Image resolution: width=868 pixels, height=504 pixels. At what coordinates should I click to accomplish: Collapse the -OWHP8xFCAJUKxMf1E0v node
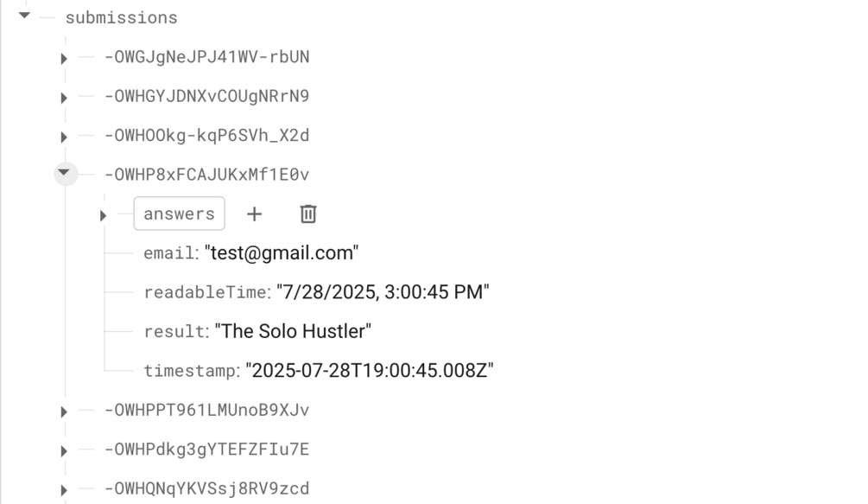[64, 173]
